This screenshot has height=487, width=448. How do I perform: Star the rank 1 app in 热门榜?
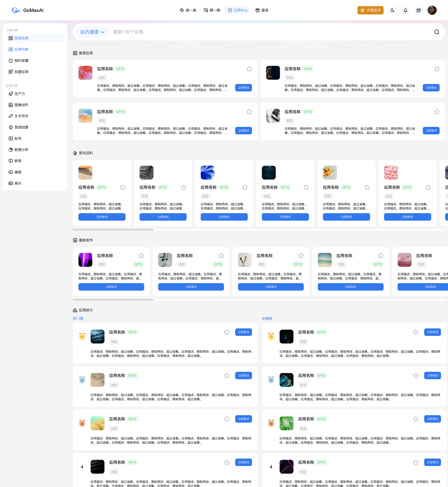[227, 332]
